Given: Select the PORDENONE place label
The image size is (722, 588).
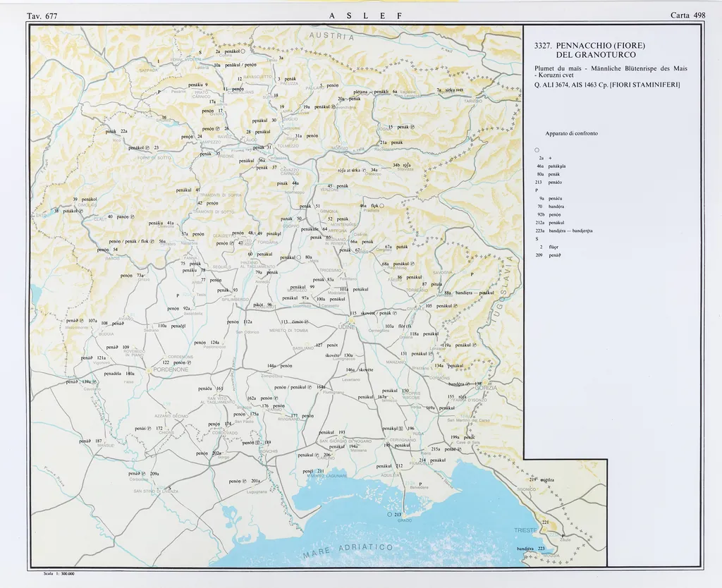Looking at the screenshot, I should (x=166, y=369).
